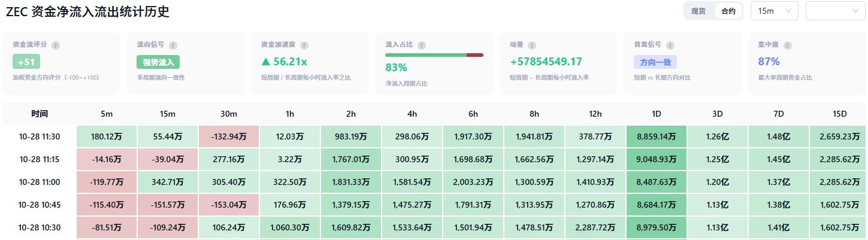
Task: Click the 983.19万 cell
Action: (351, 136)
